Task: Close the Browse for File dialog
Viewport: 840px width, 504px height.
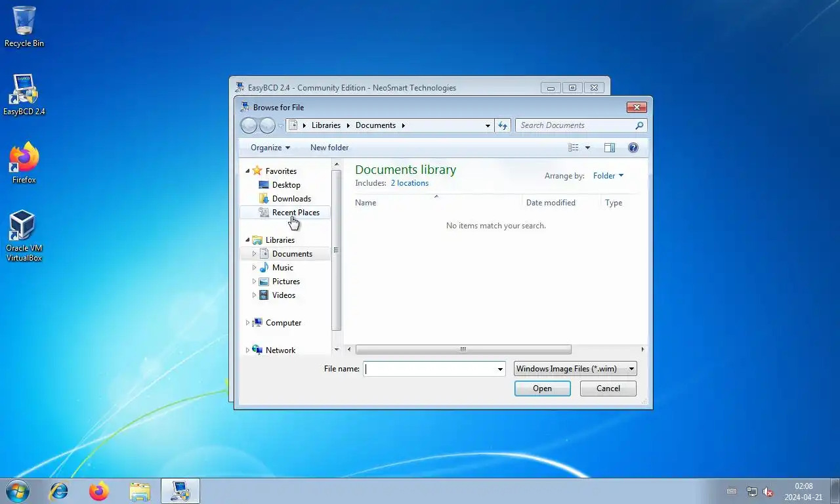Action: pyautogui.click(x=637, y=107)
